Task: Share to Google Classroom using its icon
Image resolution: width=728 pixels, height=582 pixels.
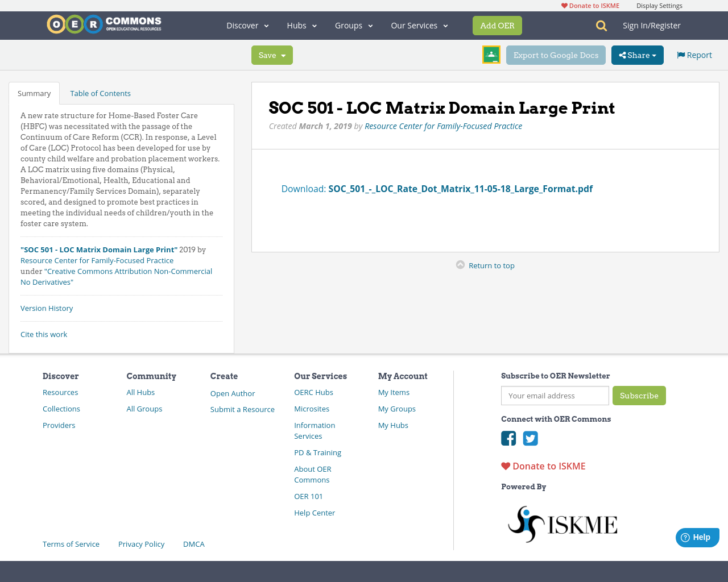Action: pos(491,54)
